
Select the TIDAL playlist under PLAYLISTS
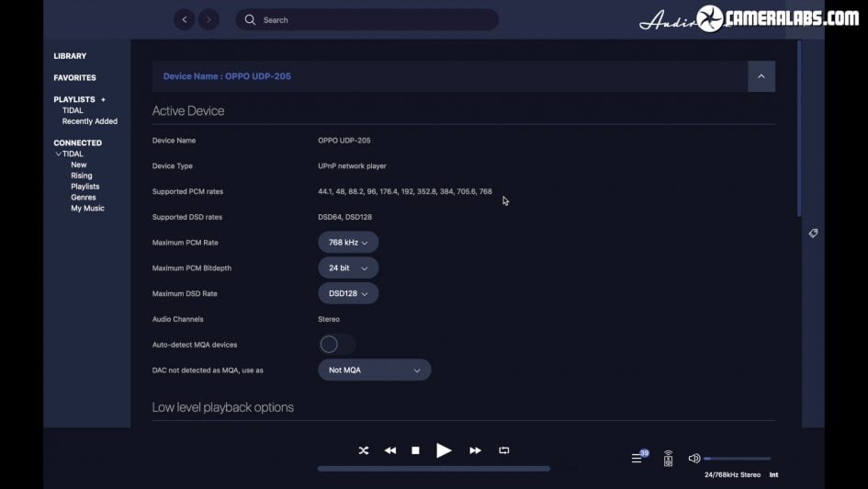click(73, 110)
